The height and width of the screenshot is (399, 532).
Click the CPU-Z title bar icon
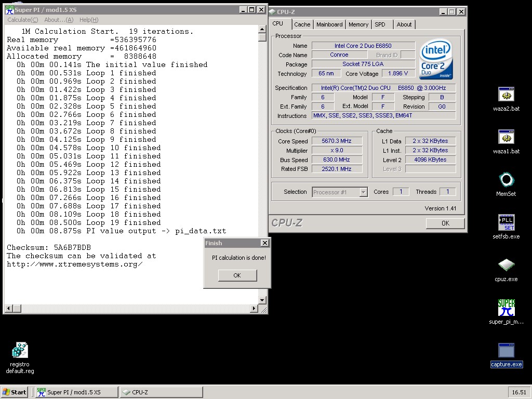(x=272, y=12)
